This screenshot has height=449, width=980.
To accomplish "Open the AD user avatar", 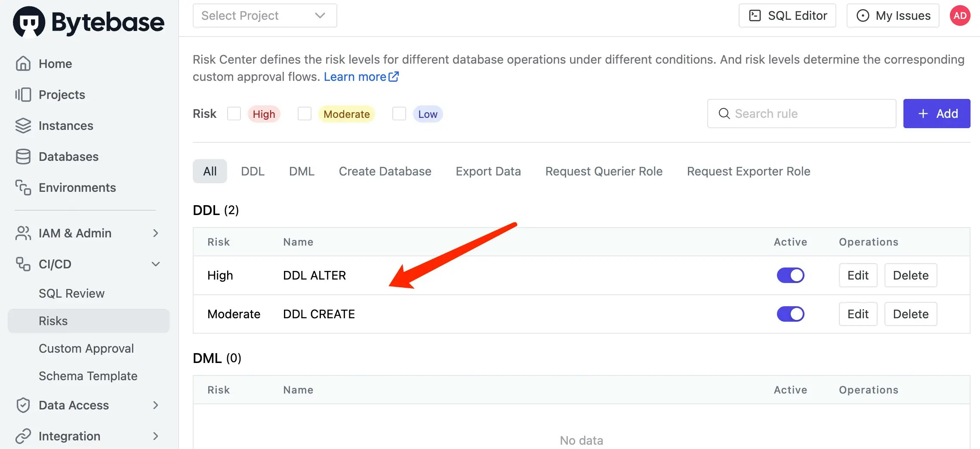I will click(x=960, y=16).
